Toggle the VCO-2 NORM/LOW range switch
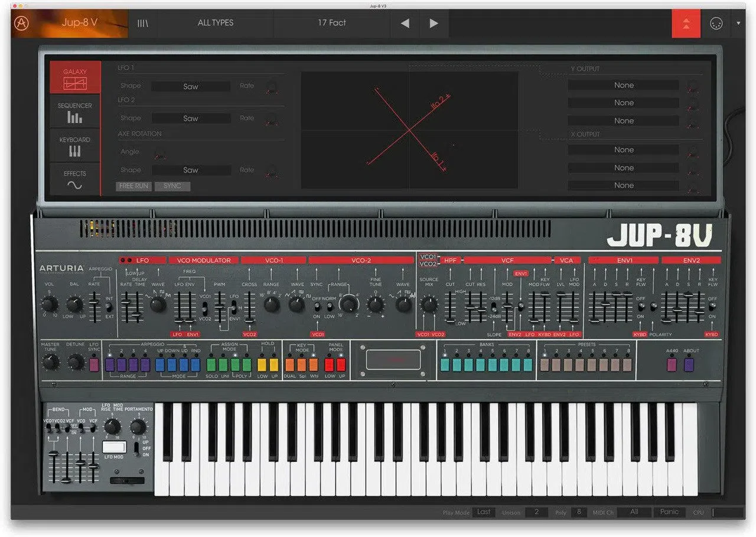The image size is (756, 537). [330, 308]
